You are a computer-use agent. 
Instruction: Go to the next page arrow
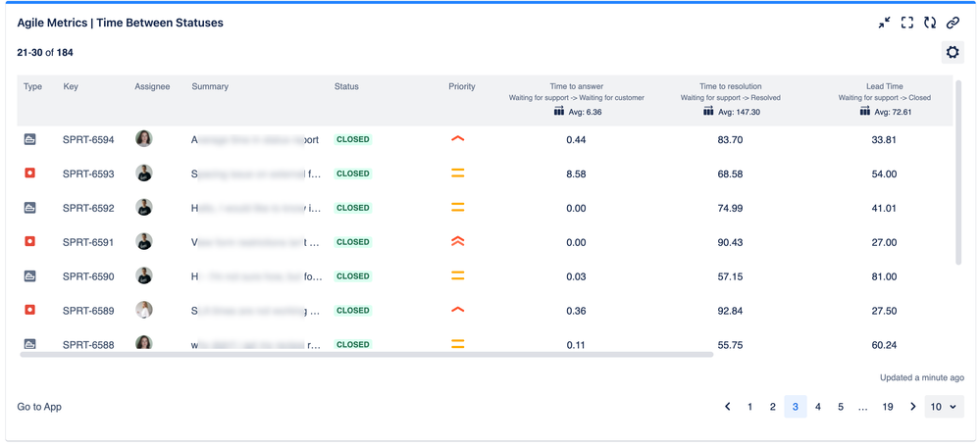(x=913, y=407)
